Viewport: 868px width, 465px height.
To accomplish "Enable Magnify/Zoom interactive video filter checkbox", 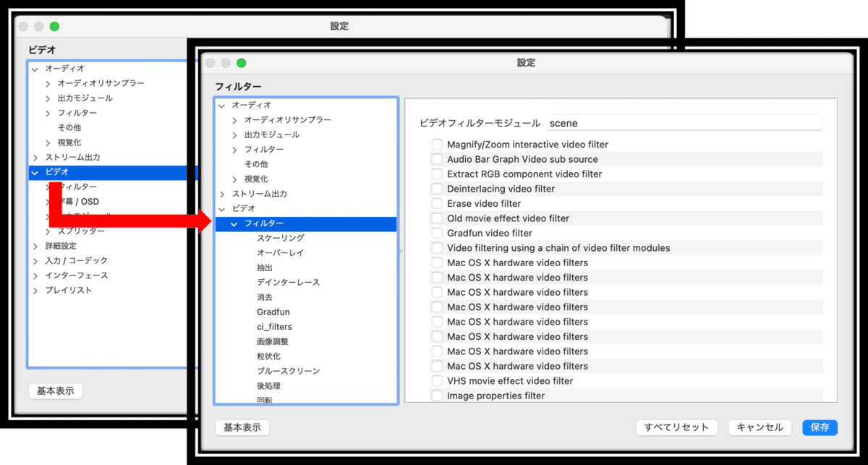I will click(x=437, y=145).
